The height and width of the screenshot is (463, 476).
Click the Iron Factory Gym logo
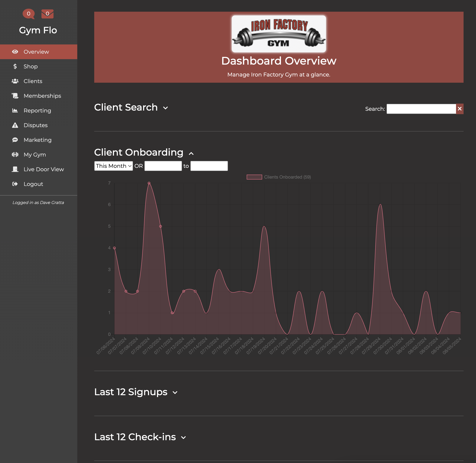pos(279,34)
